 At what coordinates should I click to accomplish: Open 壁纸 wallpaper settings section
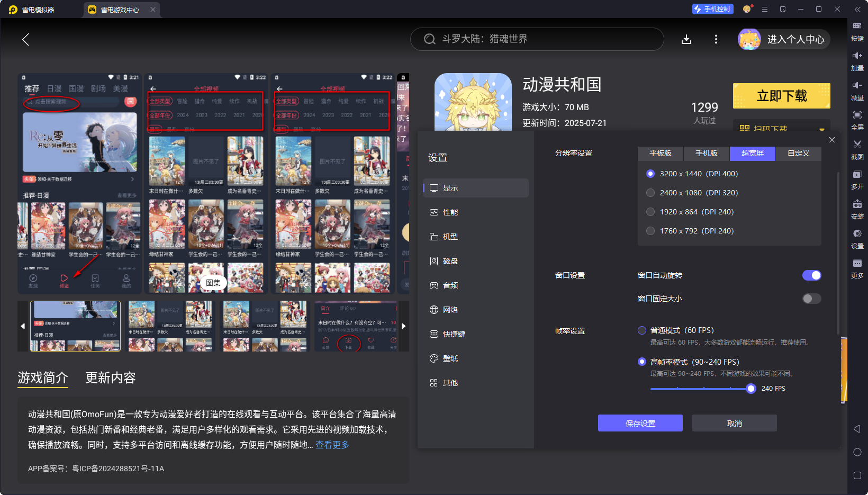[x=476, y=358]
